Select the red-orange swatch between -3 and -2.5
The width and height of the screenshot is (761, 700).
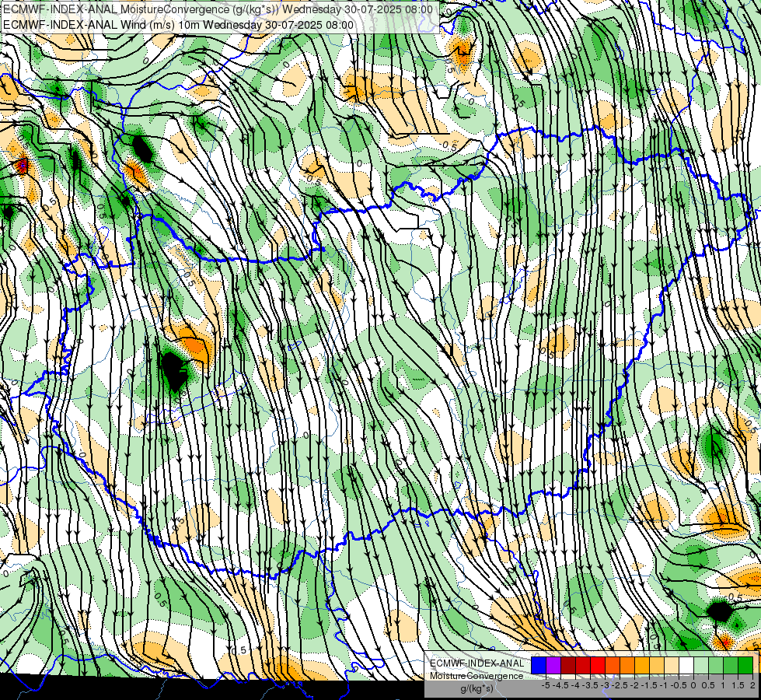(x=613, y=665)
